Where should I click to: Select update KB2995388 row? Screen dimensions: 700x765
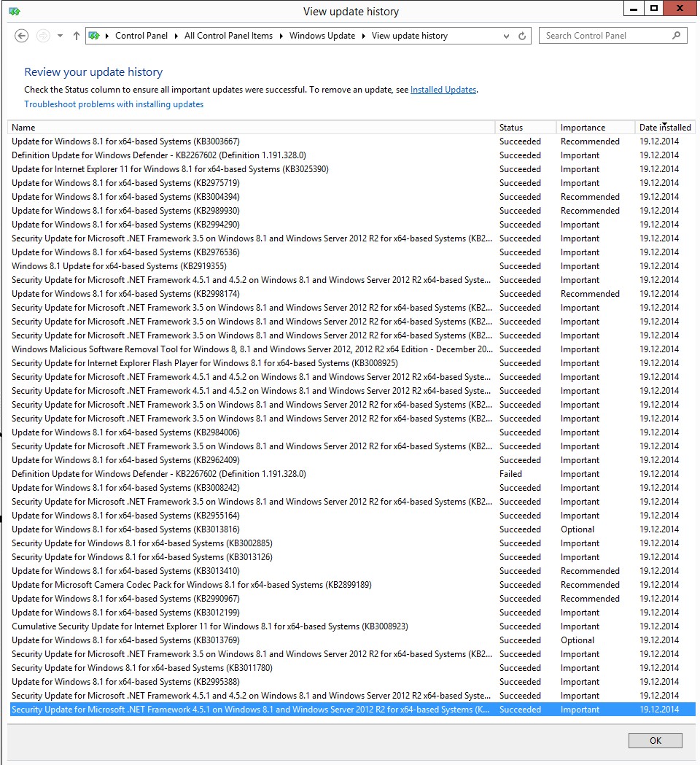click(352, 682)
